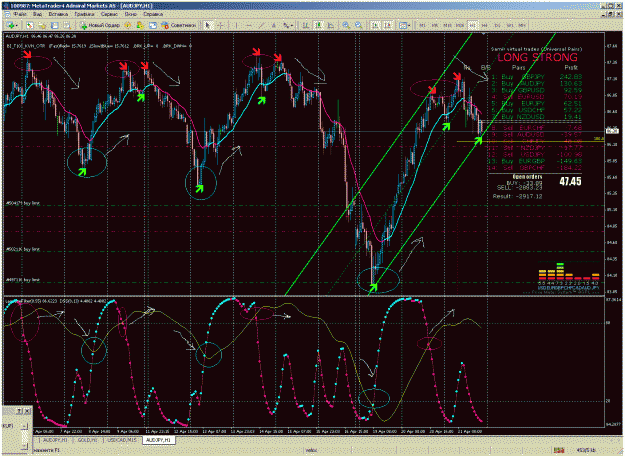Open the New Chart dropdown icon
Screen dimensions: 625x456
(x=11, y=25)
